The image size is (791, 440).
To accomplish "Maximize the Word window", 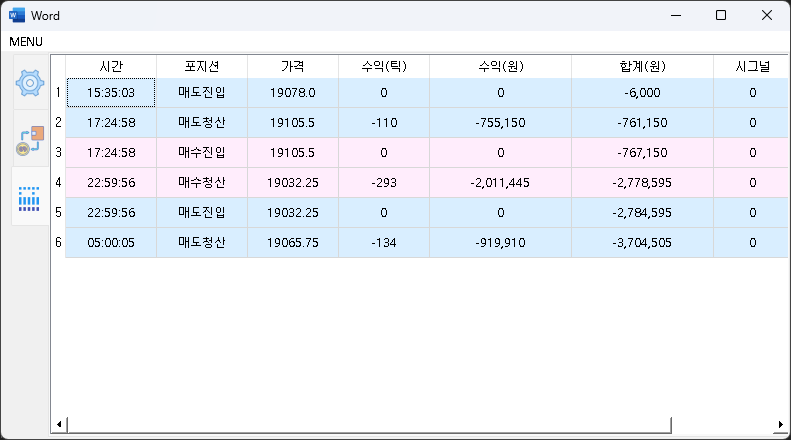I will pyautogui.click(x=720, y=15).
